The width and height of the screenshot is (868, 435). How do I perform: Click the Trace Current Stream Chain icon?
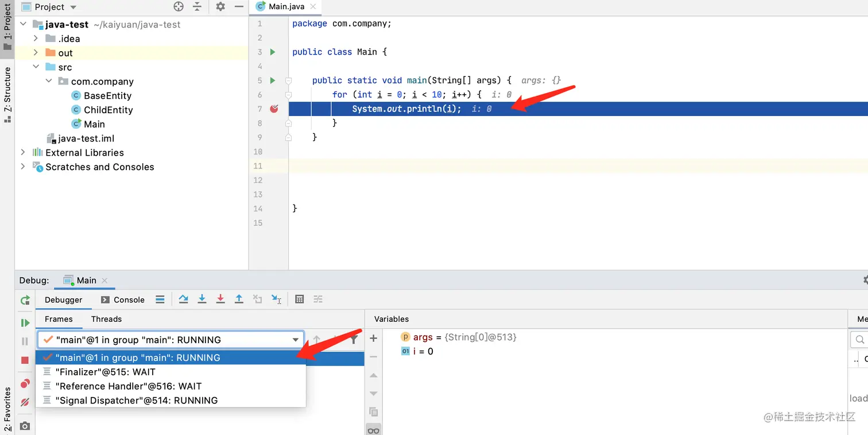[318, 299]
